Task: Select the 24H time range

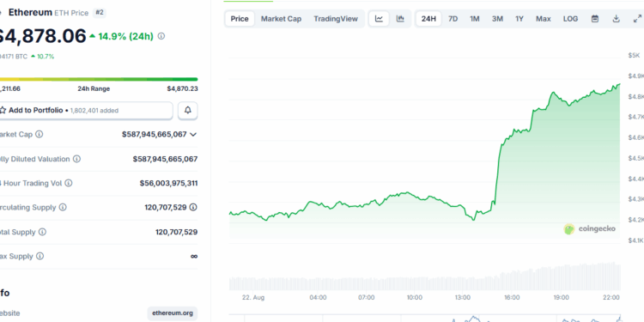Action: click(x=428, y=19)
